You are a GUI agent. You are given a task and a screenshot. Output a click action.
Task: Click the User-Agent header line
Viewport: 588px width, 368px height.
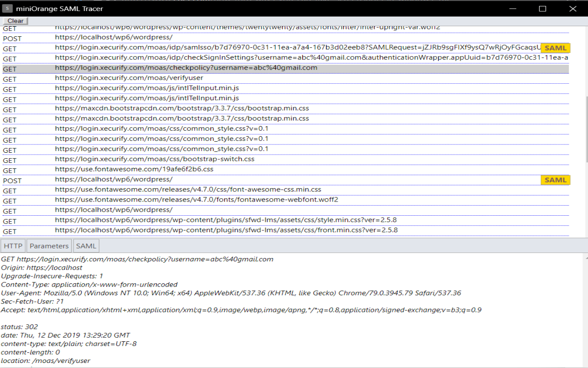point(231,293)
